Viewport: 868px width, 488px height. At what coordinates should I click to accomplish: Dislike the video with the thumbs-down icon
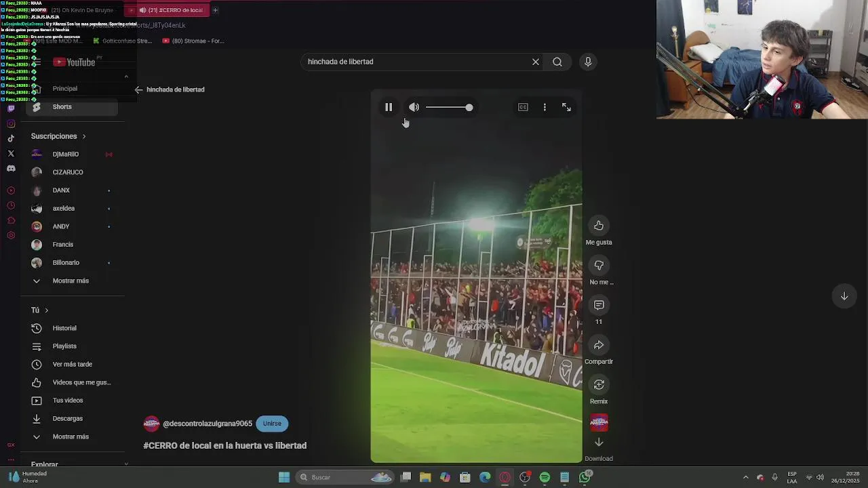click(599, 266)
